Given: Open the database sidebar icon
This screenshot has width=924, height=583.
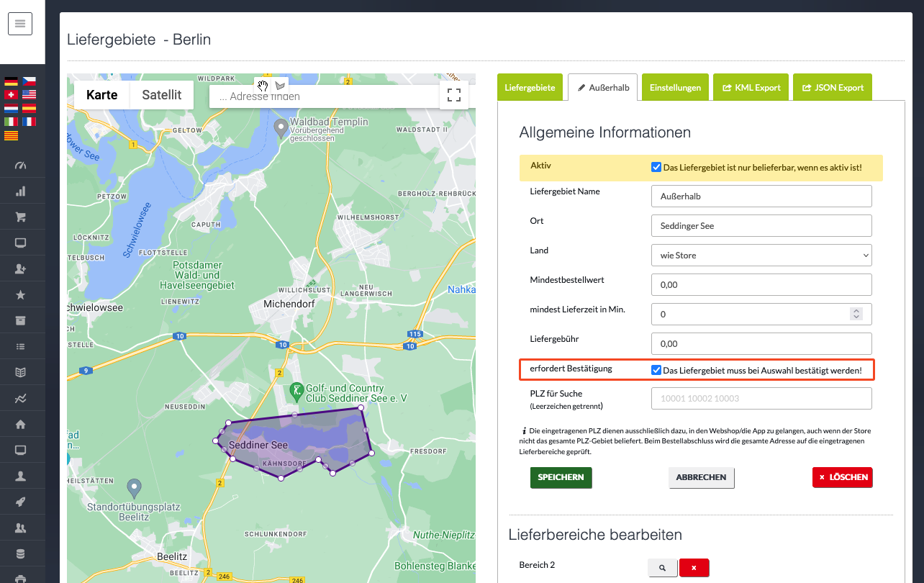Looking at the screenshot, I should [20, 553].
